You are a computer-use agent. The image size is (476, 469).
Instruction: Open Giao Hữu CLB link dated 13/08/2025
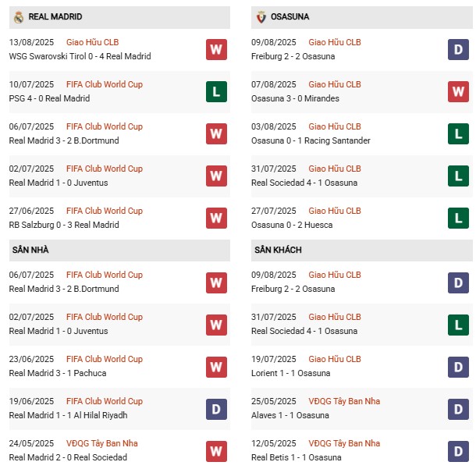click(94, 42)
